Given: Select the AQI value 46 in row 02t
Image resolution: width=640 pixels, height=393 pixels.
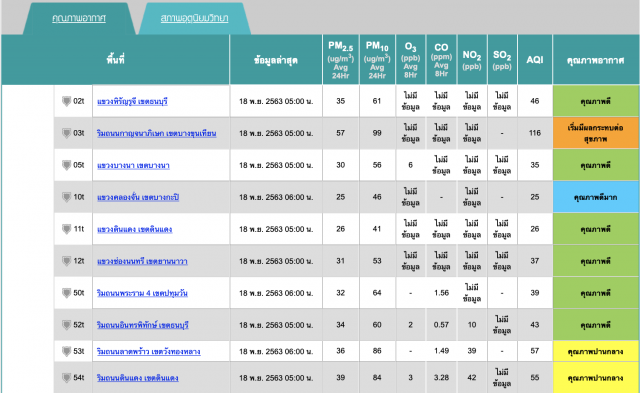Looking at the screenshot, I should click(x=535, y=101).
